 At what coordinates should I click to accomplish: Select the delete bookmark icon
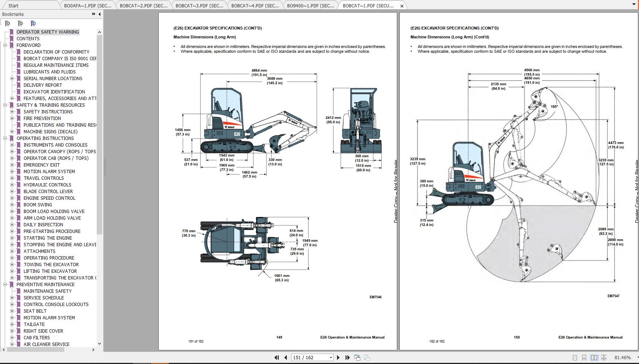7,24
